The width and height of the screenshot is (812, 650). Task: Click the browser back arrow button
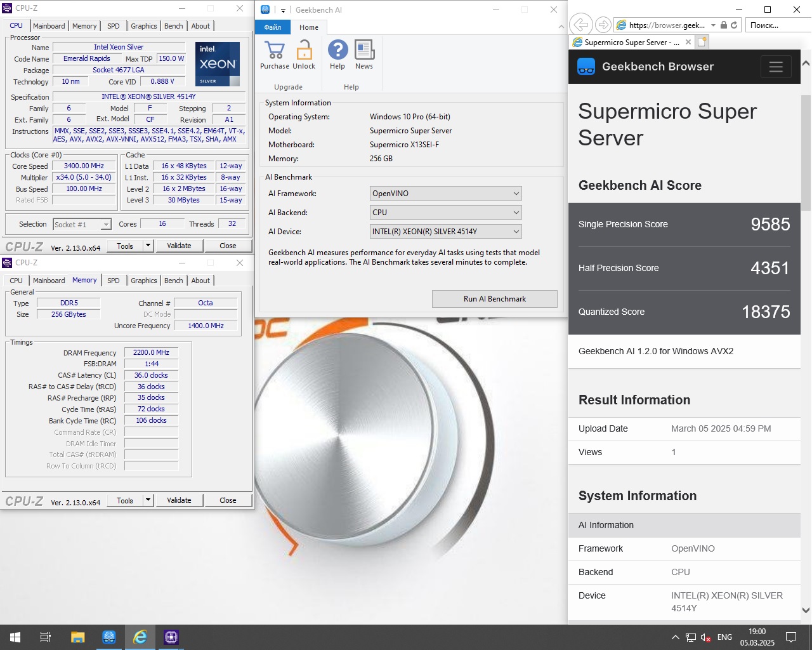click(580, 25)
